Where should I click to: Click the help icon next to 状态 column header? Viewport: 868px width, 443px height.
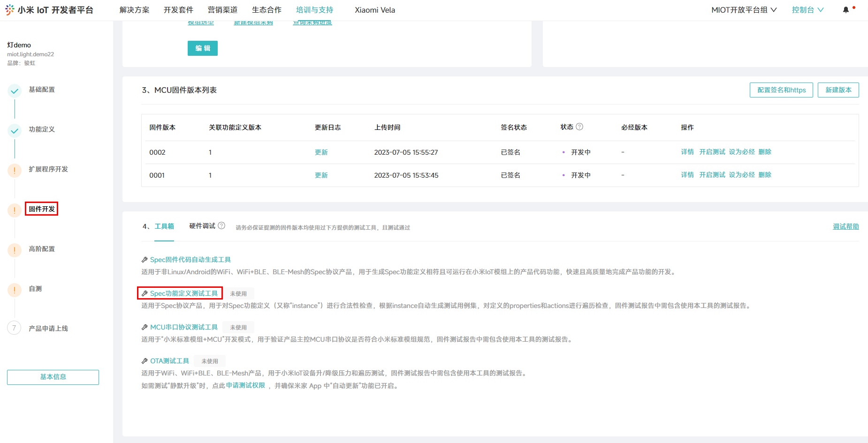tap(579, 127)
